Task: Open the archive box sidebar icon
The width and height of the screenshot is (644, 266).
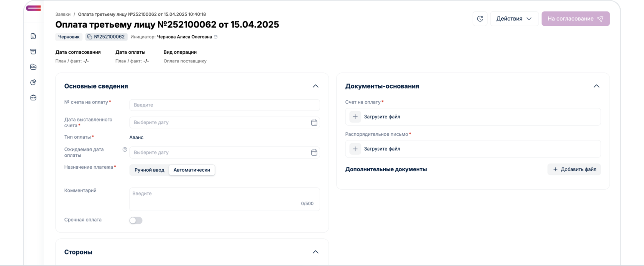Action: [33, 51]
